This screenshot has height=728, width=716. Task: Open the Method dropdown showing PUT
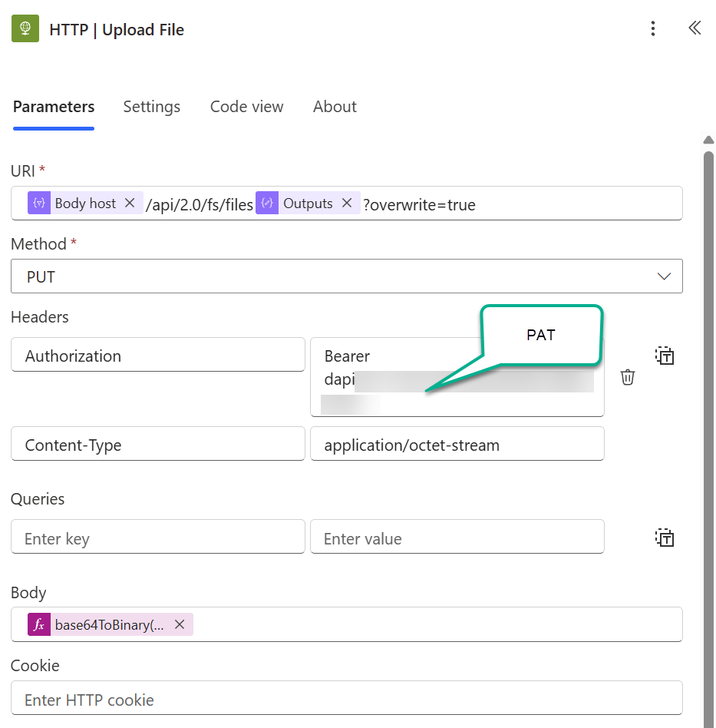point(347,276)
